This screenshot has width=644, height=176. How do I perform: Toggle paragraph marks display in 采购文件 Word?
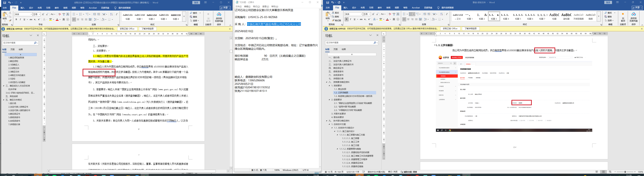(116, 14)
